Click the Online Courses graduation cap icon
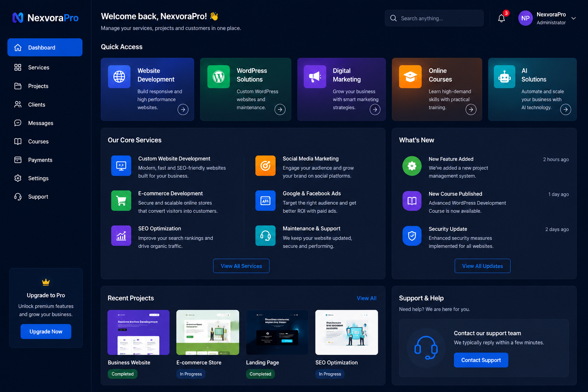588x392 pixels. pyautogui.click(x=410, y=77)
